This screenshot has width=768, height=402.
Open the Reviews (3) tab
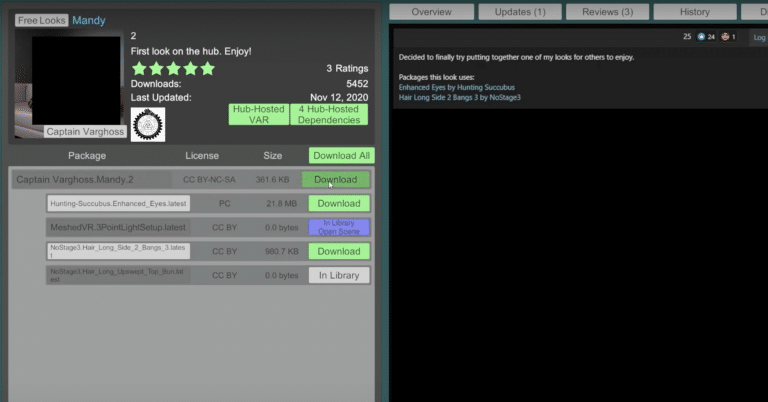tap(607, 12)
